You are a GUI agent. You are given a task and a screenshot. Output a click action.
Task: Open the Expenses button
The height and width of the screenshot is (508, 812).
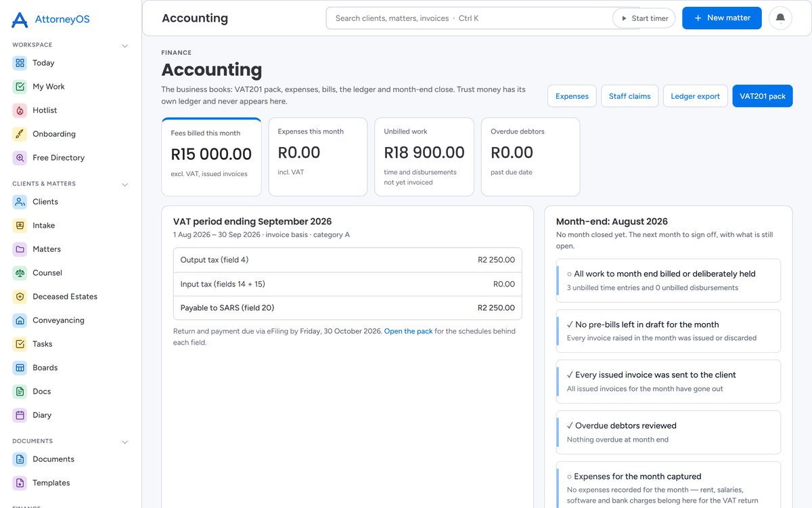point(572,96)
